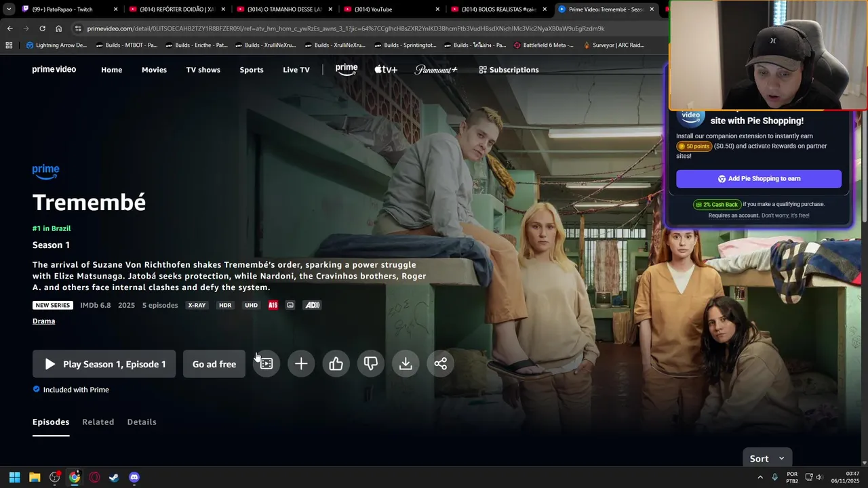Viewport: 868px width, 488px height.
Task: Click the audio description AD badge
Action: [312, 305]
